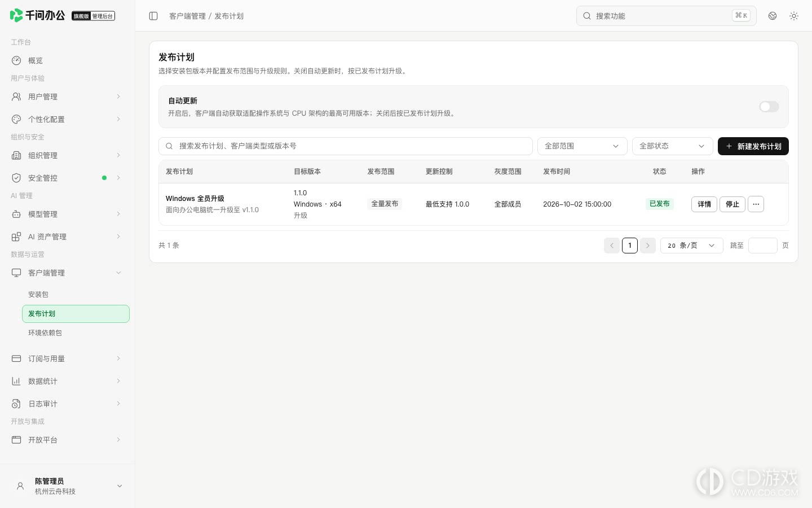This screenshot has height=508, width=812.
Task: Open the 陈管理员 account menu chevron
Action: point(120,486)
